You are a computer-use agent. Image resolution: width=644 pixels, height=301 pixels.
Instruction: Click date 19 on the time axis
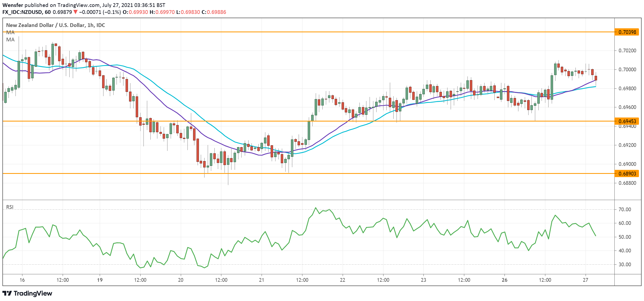(100, 280)
